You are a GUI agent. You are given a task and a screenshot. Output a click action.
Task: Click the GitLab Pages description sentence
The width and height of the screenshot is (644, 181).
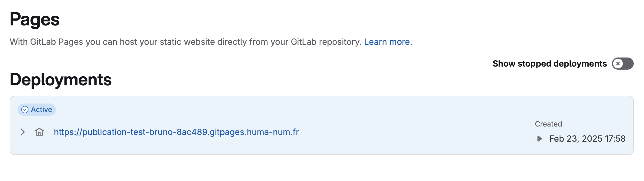(185, 42)
